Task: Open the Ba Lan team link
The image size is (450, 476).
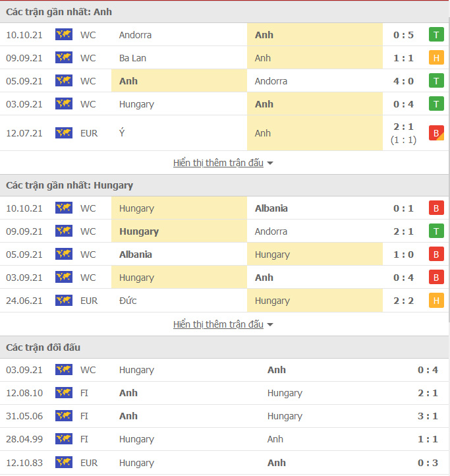Action: [132, 58]
